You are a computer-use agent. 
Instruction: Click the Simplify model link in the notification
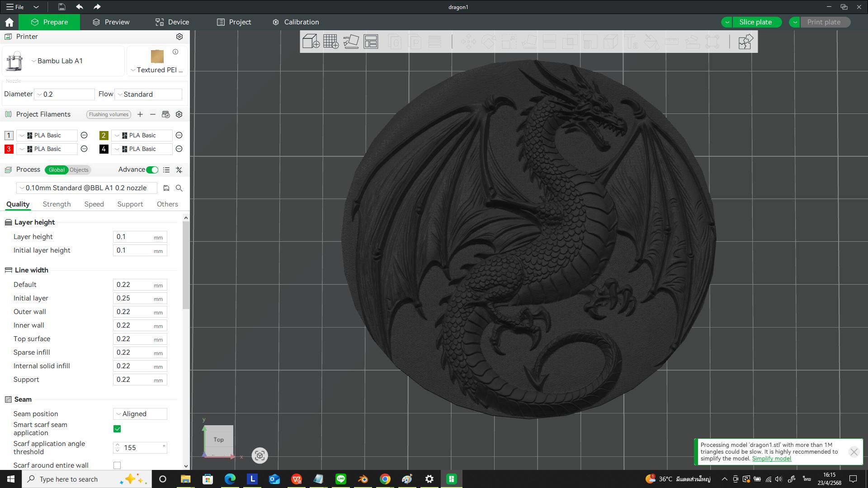pyautogui.click(x=772, y=458)
